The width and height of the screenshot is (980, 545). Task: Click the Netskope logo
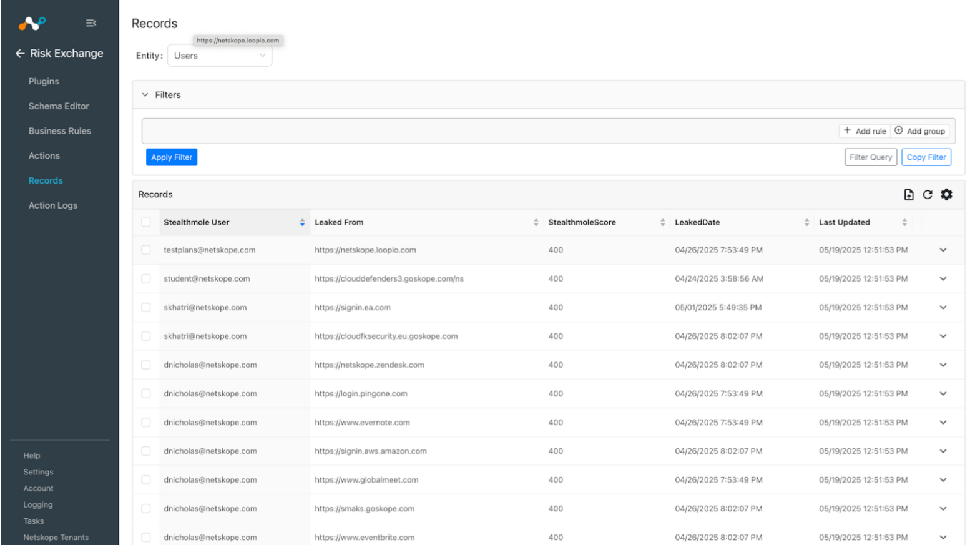32,23
